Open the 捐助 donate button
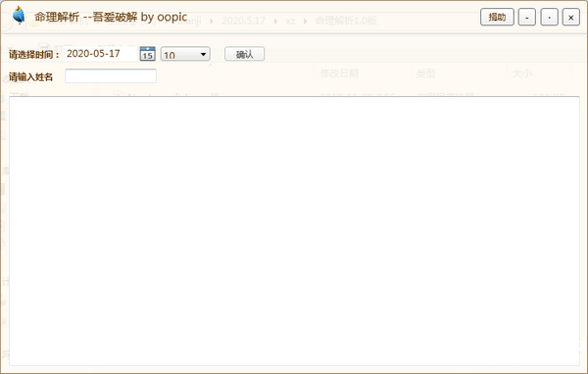This screenshot has height=374, width=588. pyautogui.click(x=497, y=17)
